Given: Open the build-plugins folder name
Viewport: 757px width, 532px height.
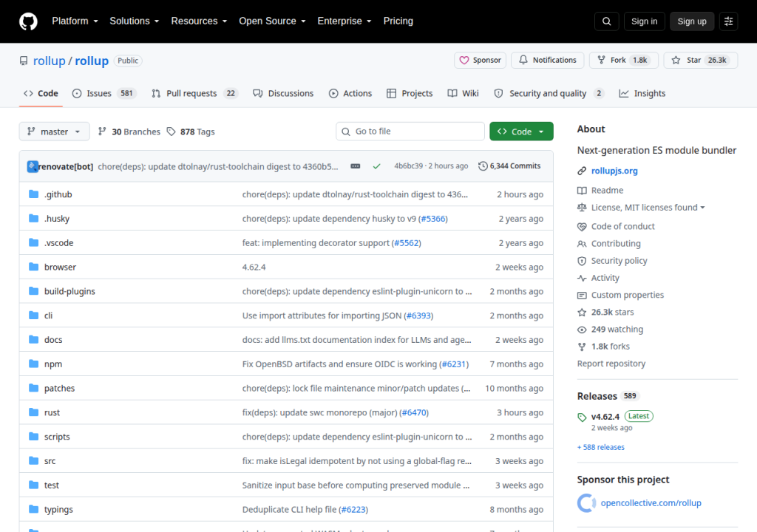Looking at the screenshot, I should click(x=69, y=292).
